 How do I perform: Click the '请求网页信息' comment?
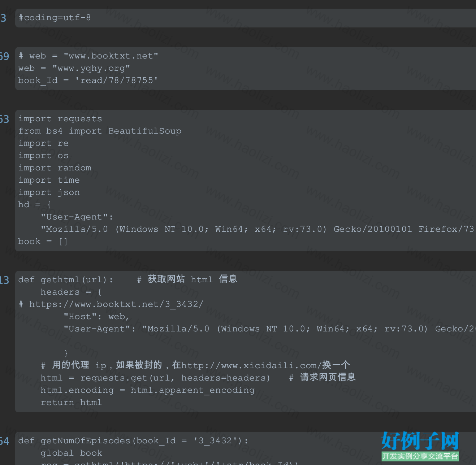pyautogui.click(x=323, y=377)
